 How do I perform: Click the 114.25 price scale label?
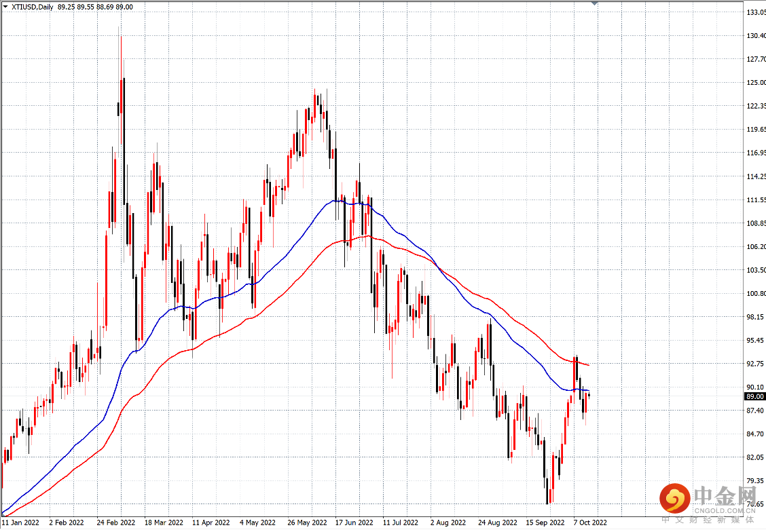click(x=756, y=176)
